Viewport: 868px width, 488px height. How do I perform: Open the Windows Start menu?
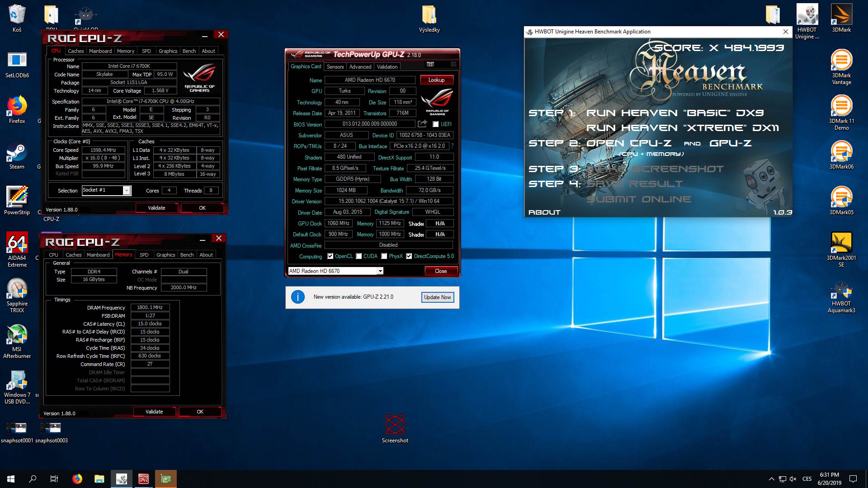[x=11, y=479]
